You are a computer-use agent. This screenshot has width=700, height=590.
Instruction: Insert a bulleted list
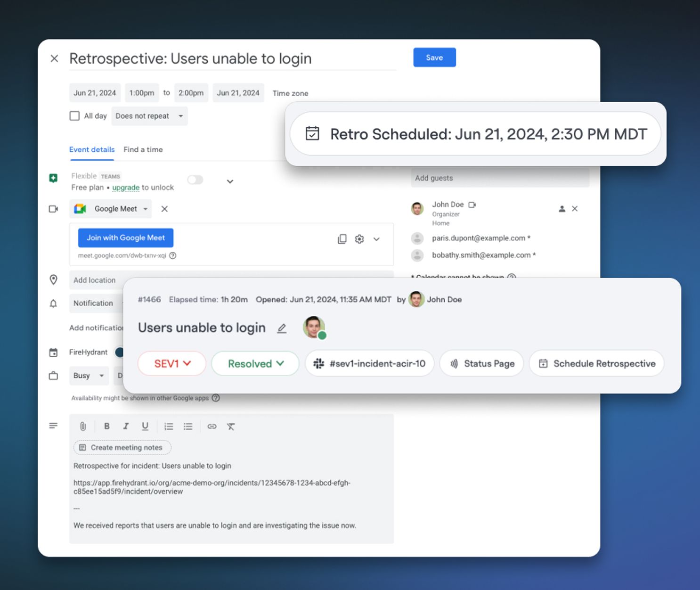click(x=188, y=426)
